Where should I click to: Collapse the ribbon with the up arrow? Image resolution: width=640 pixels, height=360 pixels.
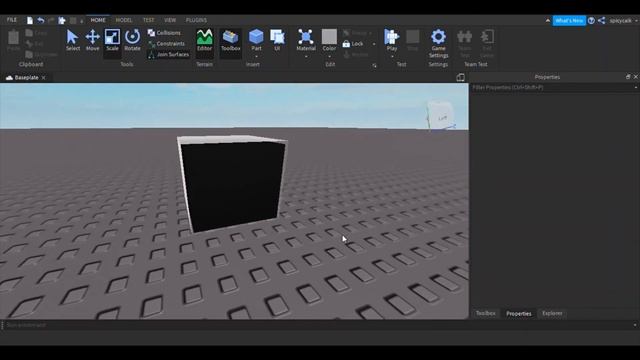coord(548,20)
